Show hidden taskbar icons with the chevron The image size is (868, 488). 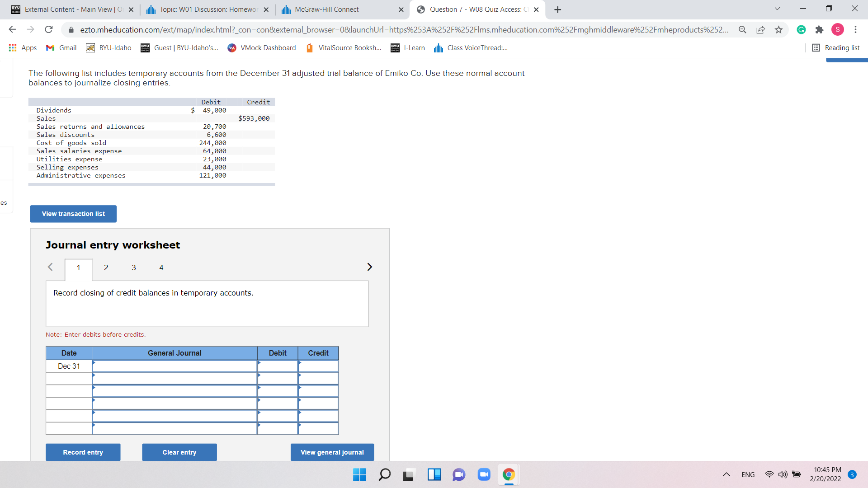pyautogui.click(x=726, y=474)
